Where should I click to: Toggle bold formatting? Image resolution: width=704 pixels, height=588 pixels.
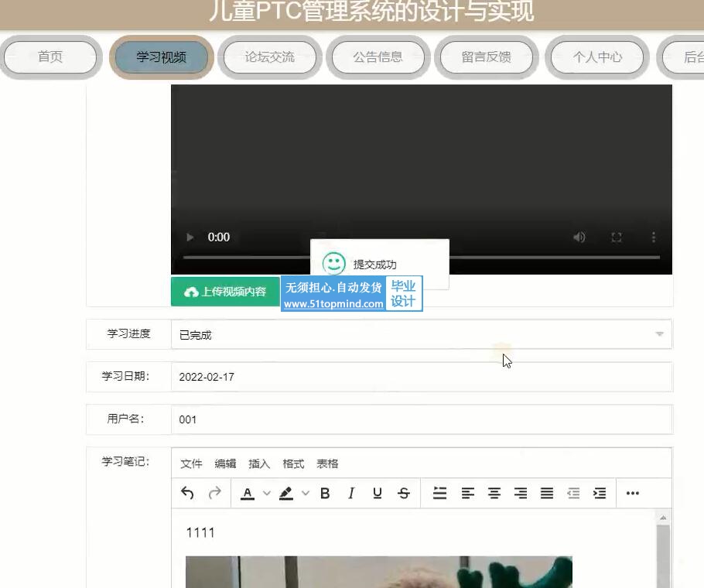coord(325,494)
